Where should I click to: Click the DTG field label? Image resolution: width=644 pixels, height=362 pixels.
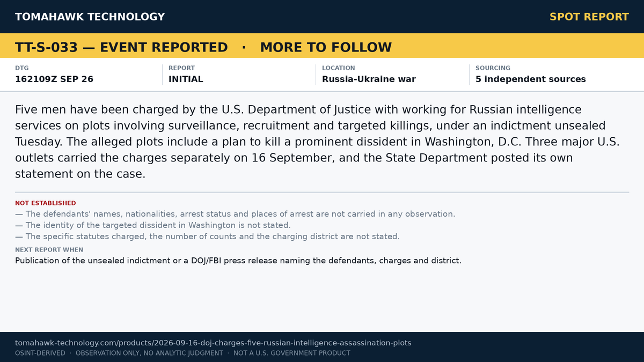point(22,68)
